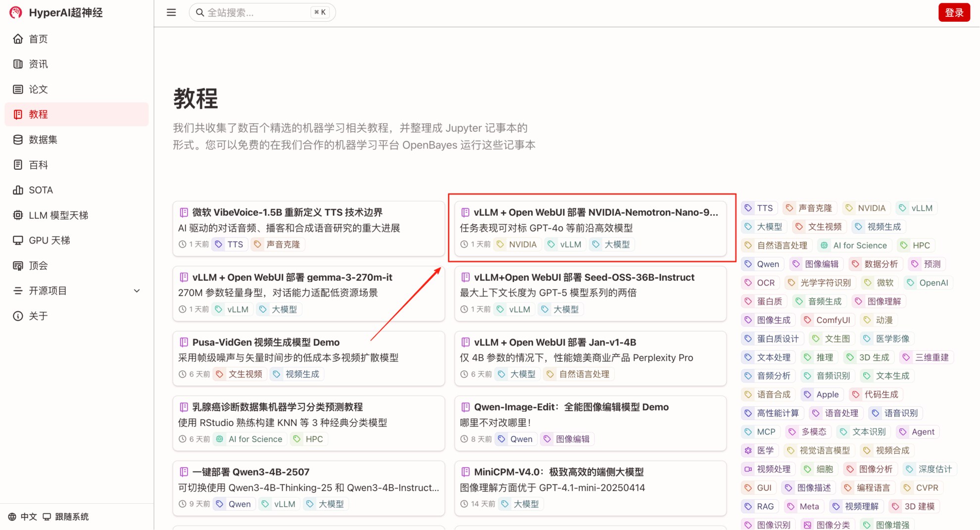Open 资讯 in the sidebar
980x530 pixels.
point(38,64)
